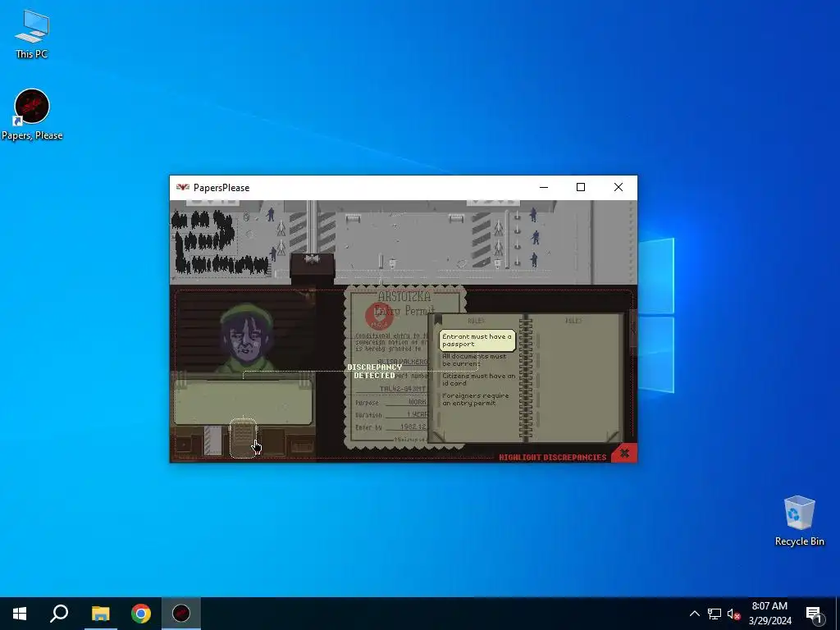Click the entrant's face in booth
This screenshot has height=630, width=840.
point(246,337)
